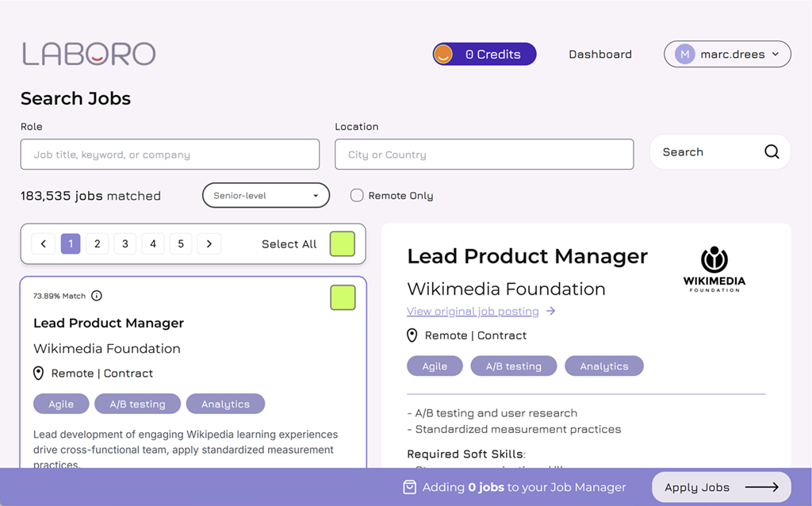Select the Lead Product Manager job checkbox

pyautogui.click(x=343, y=297)
